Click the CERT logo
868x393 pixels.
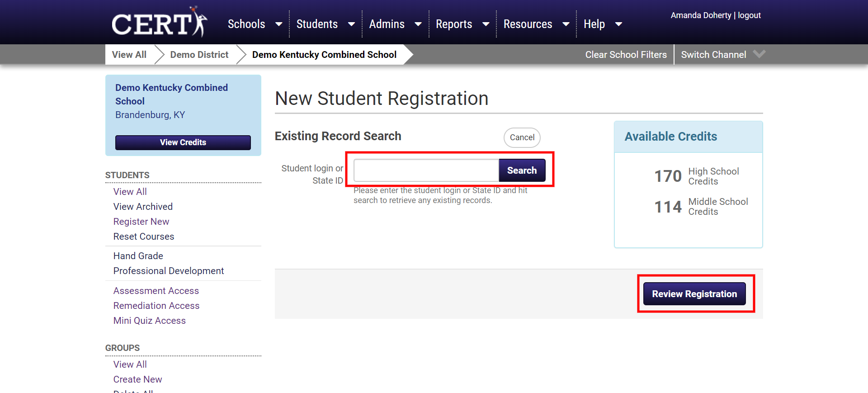159,23
